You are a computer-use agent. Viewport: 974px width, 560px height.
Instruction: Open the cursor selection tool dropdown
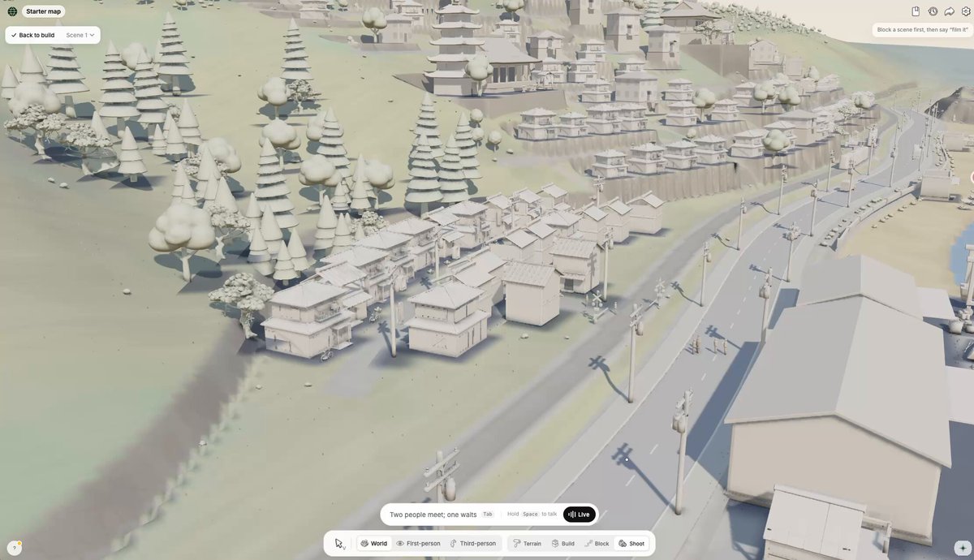point(340,544)
